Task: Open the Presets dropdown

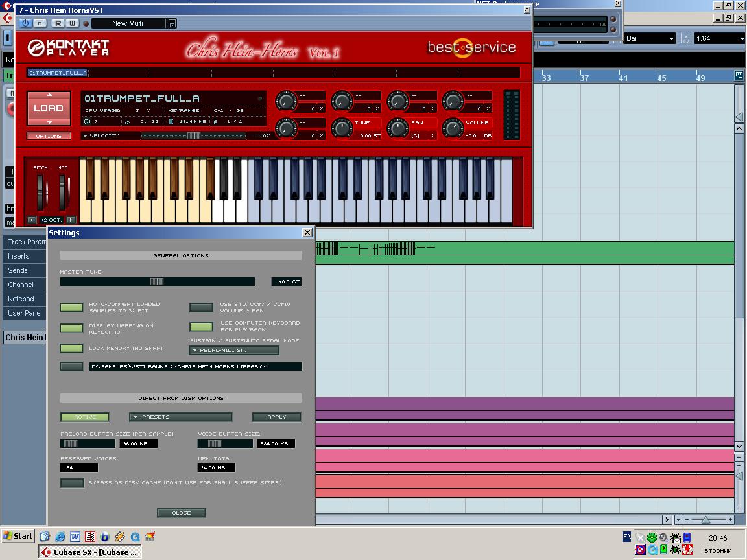Action: [180, 417]
